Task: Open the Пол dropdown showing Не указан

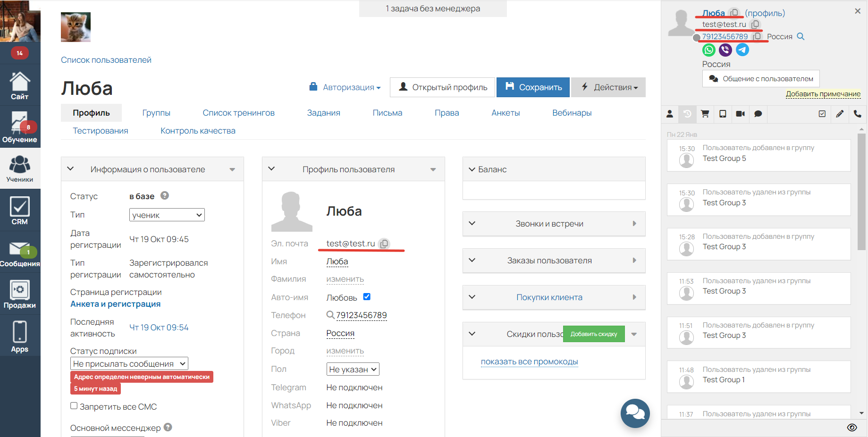Action: pyautogui.click(x=353, y=370)
